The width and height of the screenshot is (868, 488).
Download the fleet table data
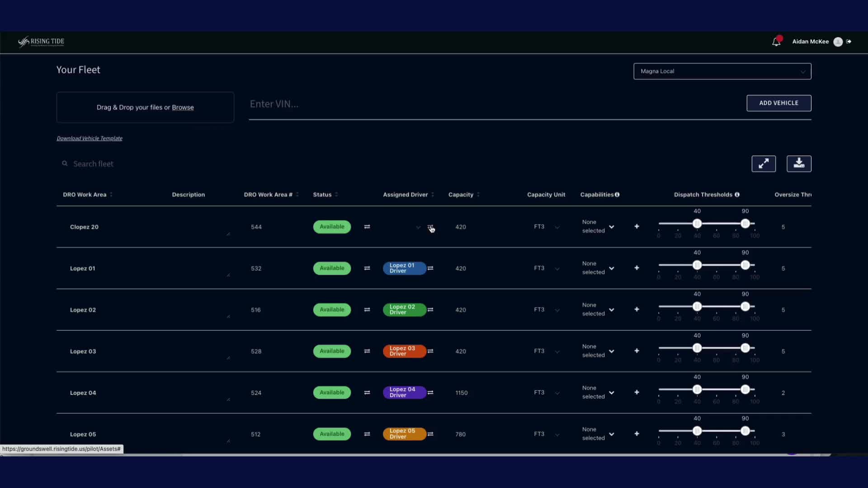(x=799, y=164)
